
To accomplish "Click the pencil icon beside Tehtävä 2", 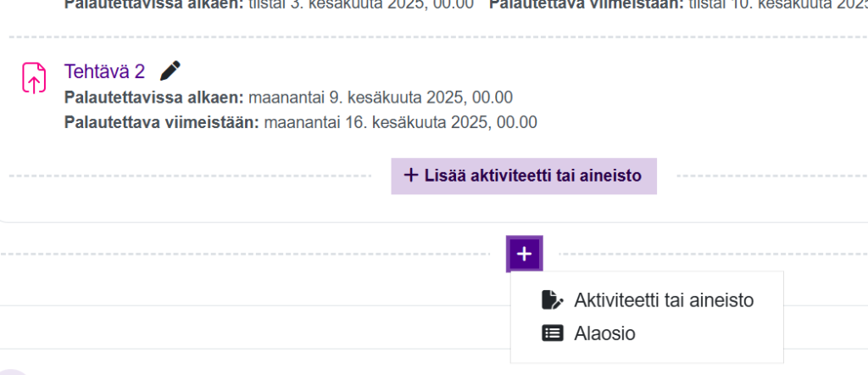I will 170,70.
